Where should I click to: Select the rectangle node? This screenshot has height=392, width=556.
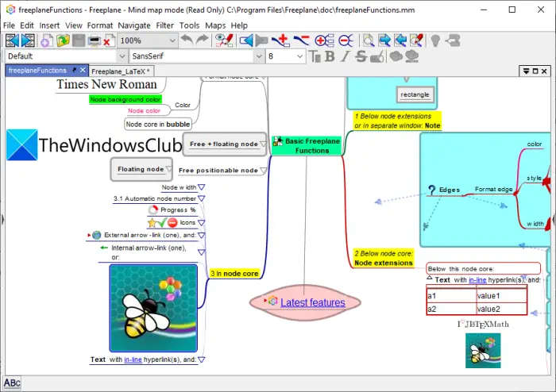click(x=415, y=94)
